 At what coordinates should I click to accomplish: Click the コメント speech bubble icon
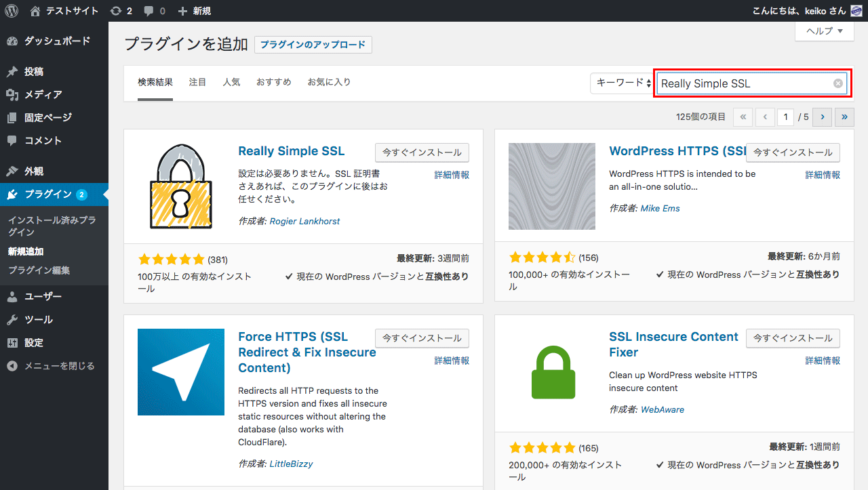tap(12, 141)
